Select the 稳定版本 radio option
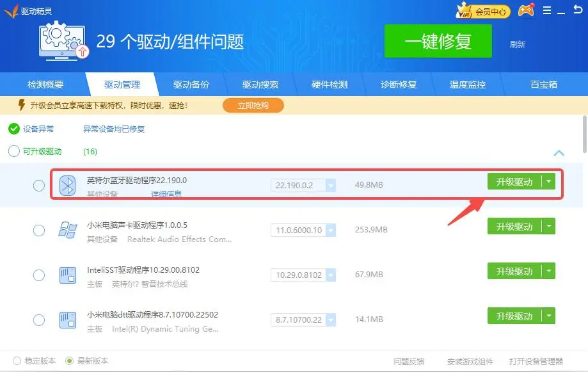 [17, 360]
